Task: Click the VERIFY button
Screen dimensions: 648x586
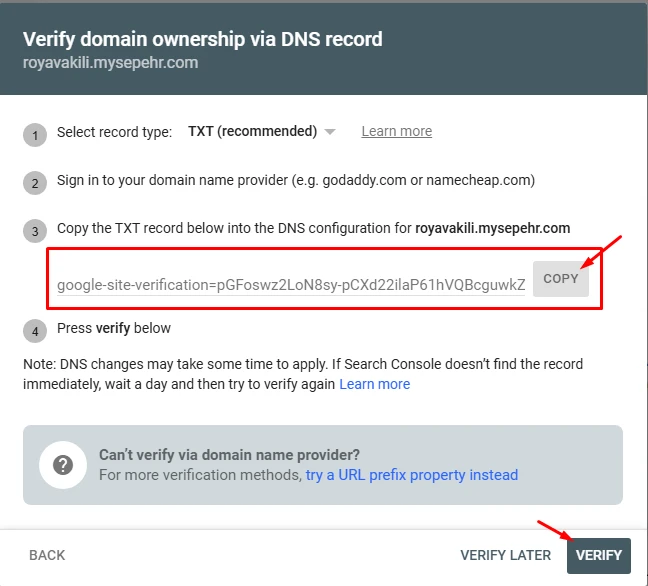Action: (599, 555)
